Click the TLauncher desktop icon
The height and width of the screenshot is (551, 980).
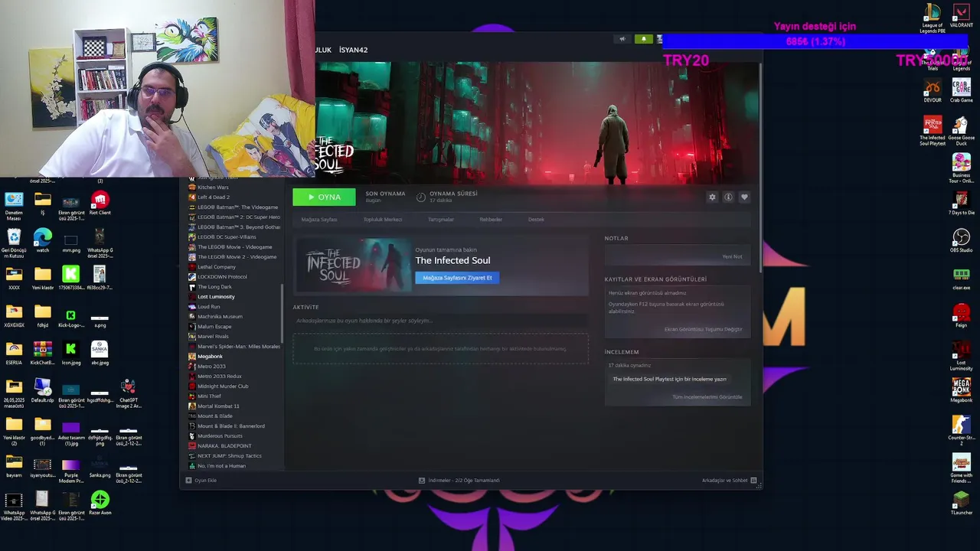[x=962, y=504]
